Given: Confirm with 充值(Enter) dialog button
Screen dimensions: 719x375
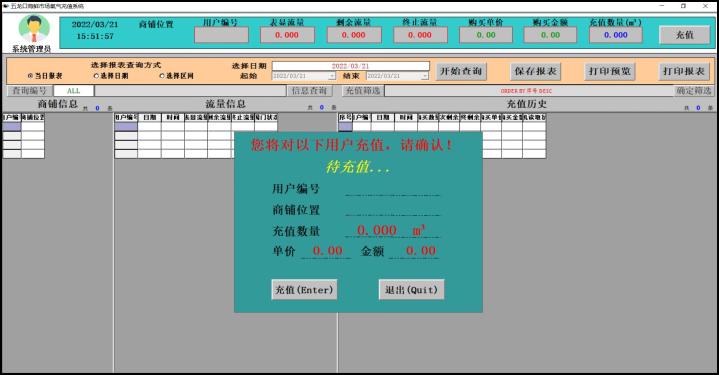Looking at the screenshot, I should point(304,290).
